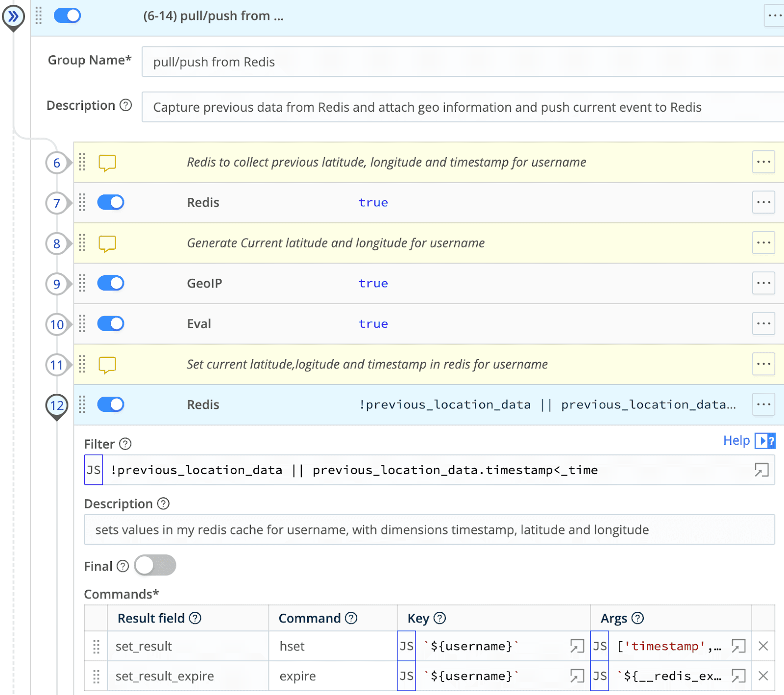Viewport: 784px width, 695px height.
Task: Click the Group Name input field
Action: (461, 62)
